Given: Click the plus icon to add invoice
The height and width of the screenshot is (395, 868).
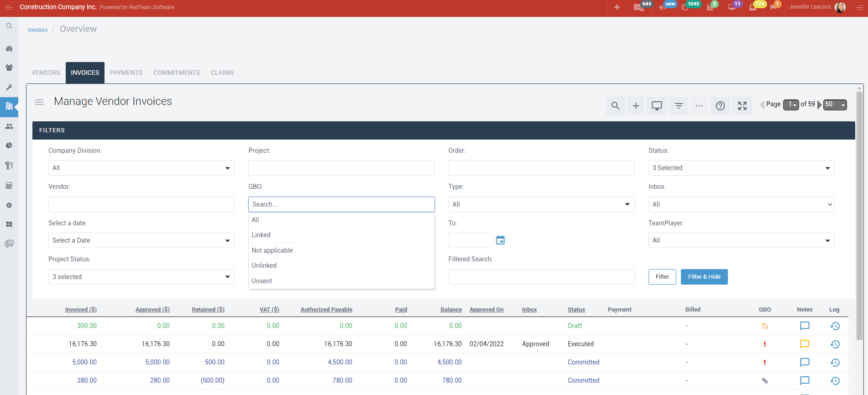Looking at the screenshot, I should click(636, 106).
